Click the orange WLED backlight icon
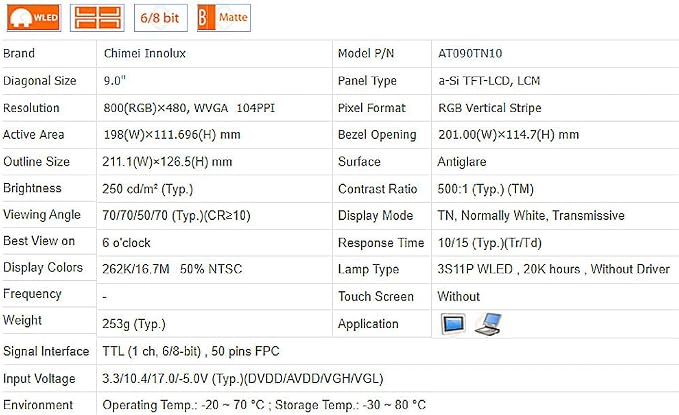The height and width of the screenshot is (415, 679). (34, 18)
